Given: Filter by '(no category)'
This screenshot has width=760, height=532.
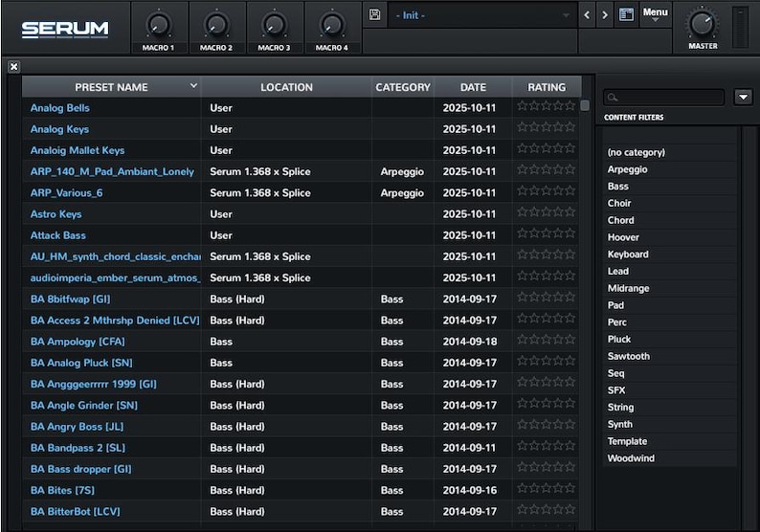Looking at the screenshot, I should point(636,152).
